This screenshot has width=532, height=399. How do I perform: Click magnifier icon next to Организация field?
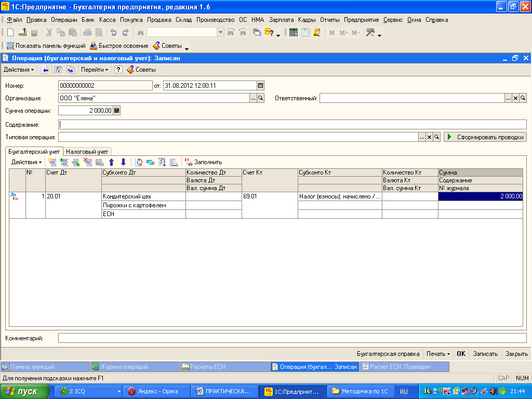(261, 98)
